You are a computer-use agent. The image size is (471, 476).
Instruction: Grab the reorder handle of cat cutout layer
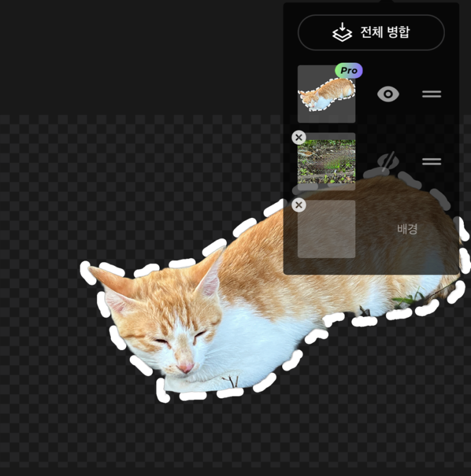(x=431, y=94)
